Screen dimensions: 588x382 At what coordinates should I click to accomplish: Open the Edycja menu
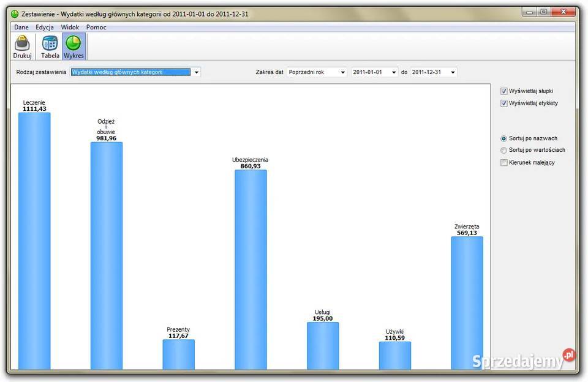pos(45,28)
